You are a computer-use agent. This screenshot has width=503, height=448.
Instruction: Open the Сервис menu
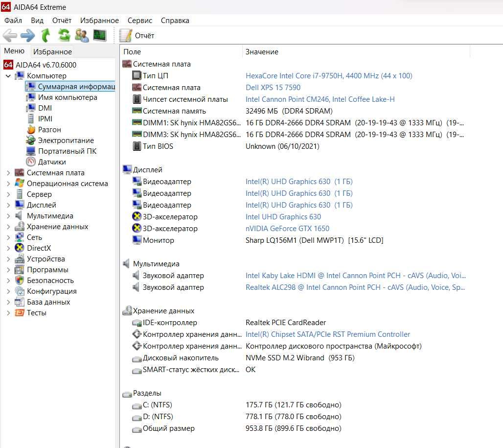140,21
